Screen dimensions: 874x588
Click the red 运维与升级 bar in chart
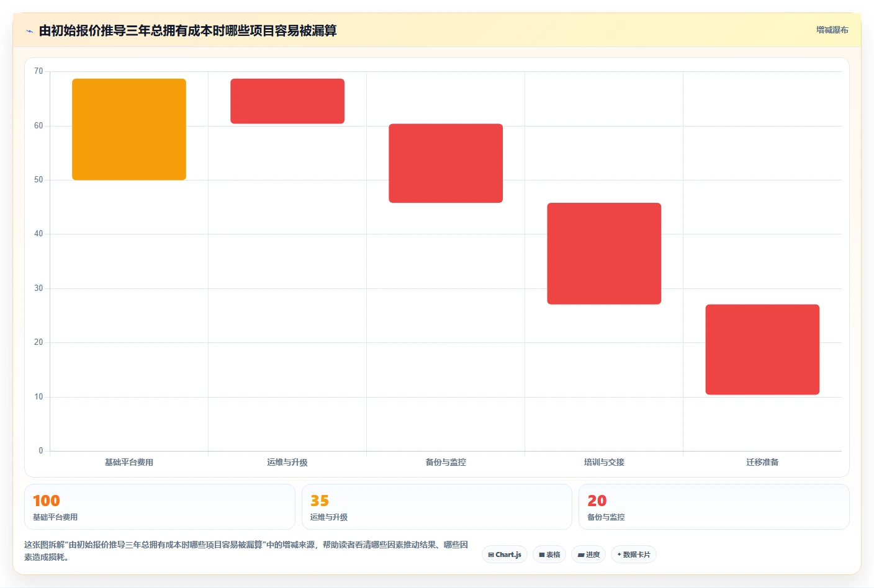pyautogui.click(x=287, y=101)
